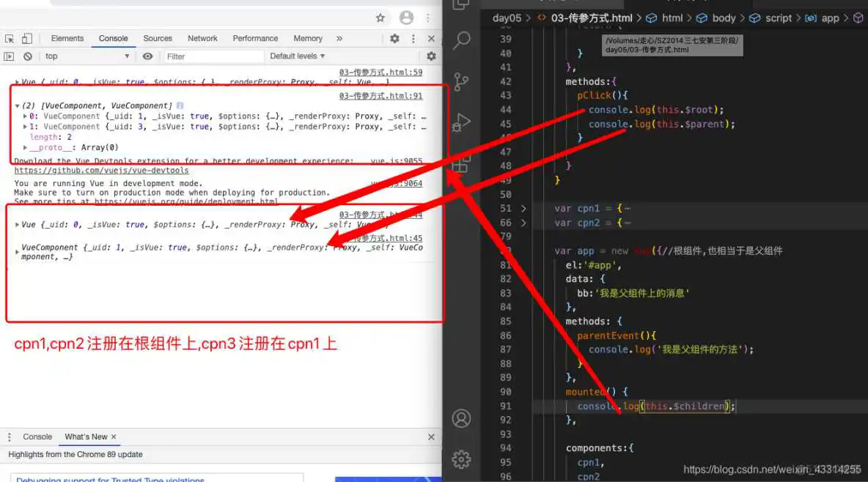Open the VS Code Manage gear

(461, 459)
